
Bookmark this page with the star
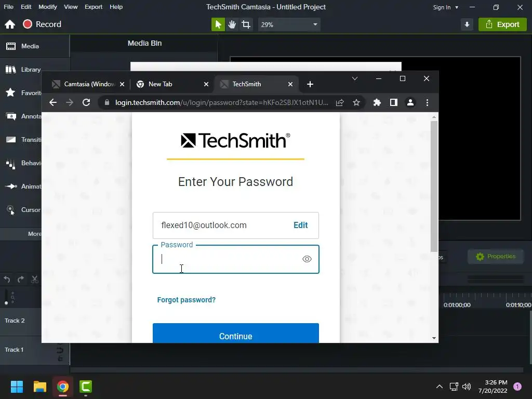coord(356,102)
